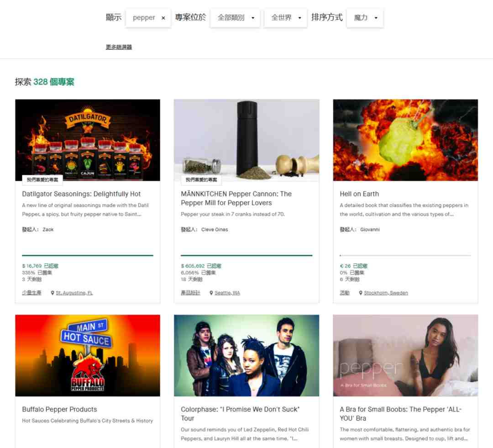Open the 全部類別 category dropdown
The image size is (493, 448).
click(235, 18)
